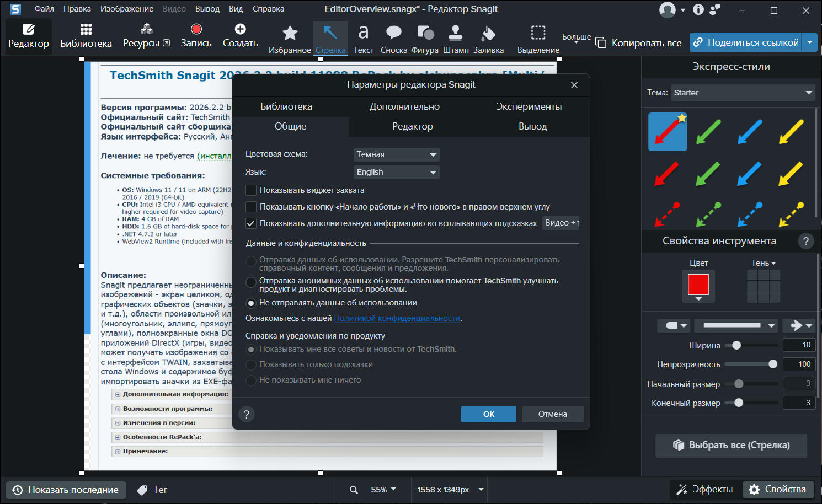Choose the dashed green arrow quick style
Viewport: 822px width, 504px height.
pos(708,215)
